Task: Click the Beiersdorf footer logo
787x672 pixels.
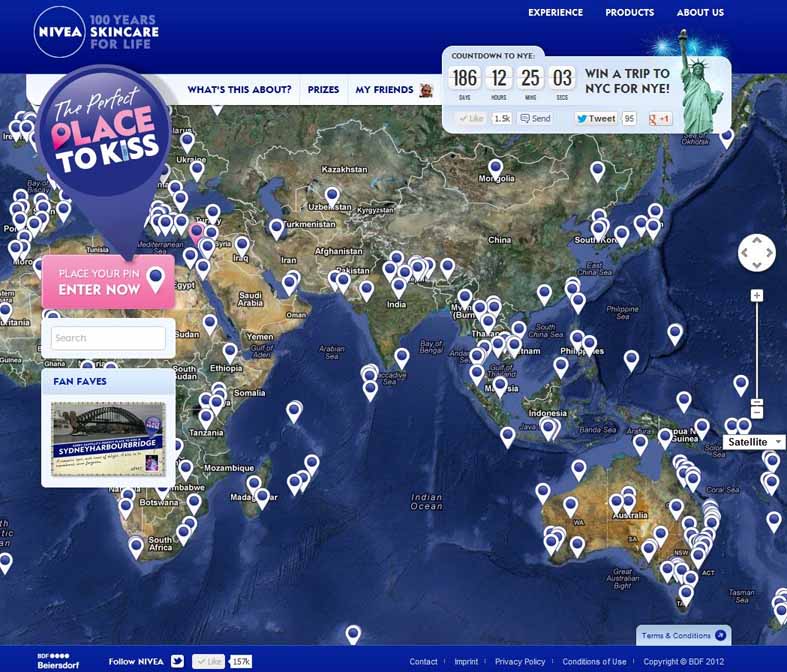Action: click(x=58, y=661)
